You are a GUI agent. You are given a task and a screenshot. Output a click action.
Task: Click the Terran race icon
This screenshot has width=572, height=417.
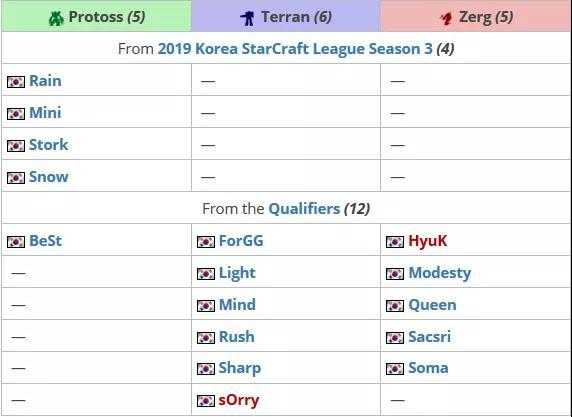248,18
